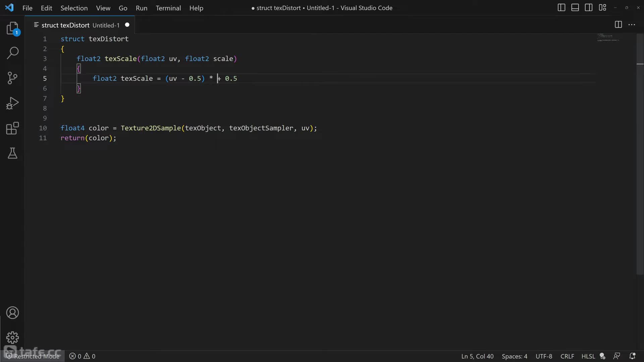644x362 pixels.
Task: Open editor More Actions menu
Action: (632, 24)
